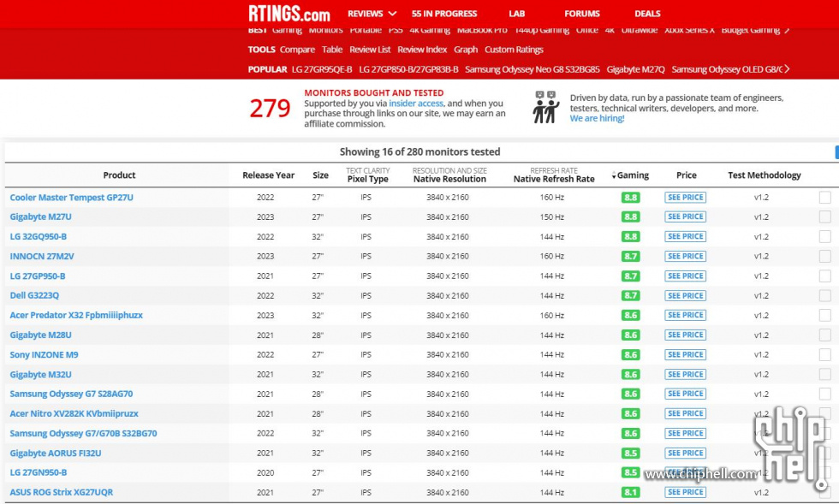Check the Acer Predator X32 compare box
The image size is (839, 504).
(x=824, y=315)
